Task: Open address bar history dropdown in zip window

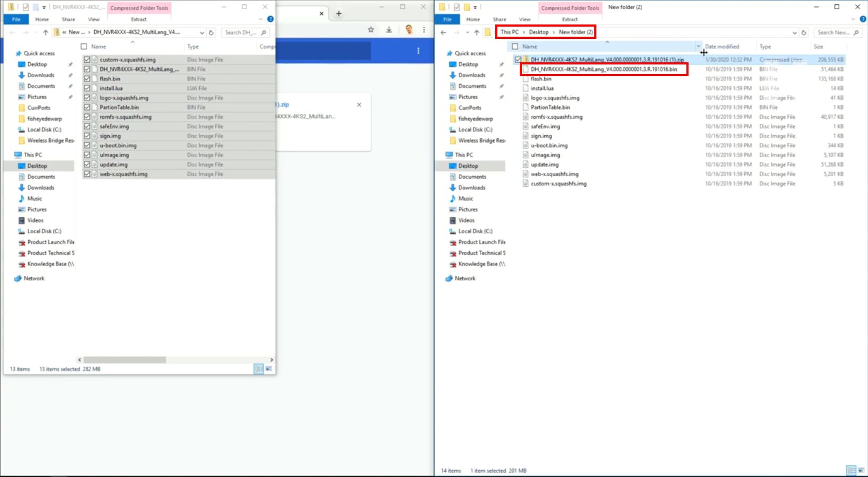Action: (x=202, y=32)
